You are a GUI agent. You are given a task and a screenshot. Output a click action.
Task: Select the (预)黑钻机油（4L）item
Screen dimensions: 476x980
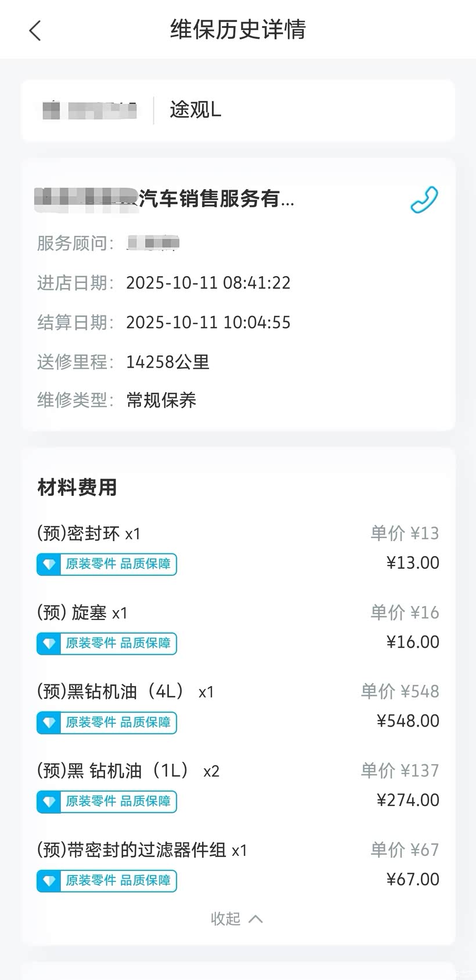click(125, 691)
